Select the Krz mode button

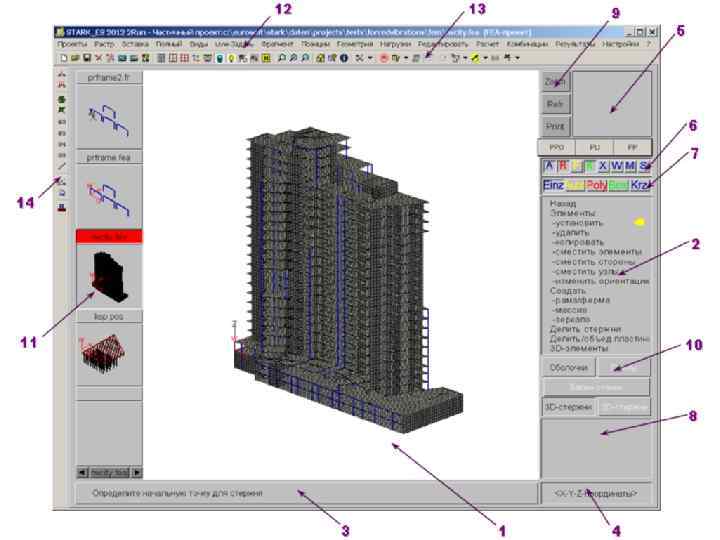click(640, 185)
